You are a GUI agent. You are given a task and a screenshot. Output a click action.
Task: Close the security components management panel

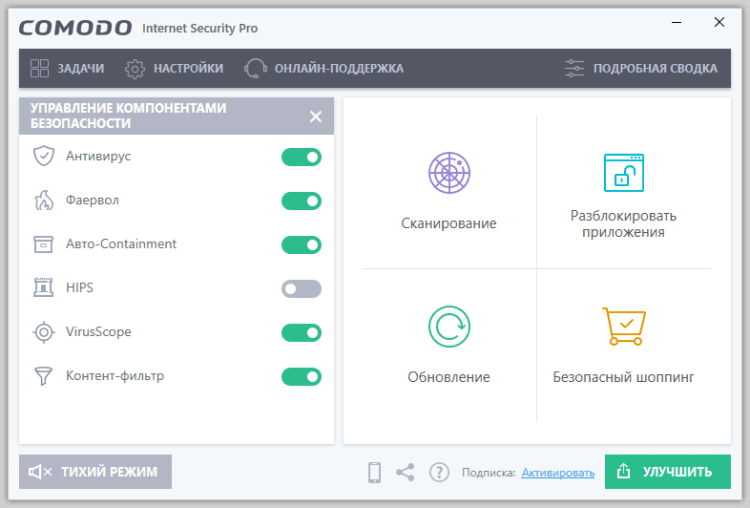tap(316, 117)
